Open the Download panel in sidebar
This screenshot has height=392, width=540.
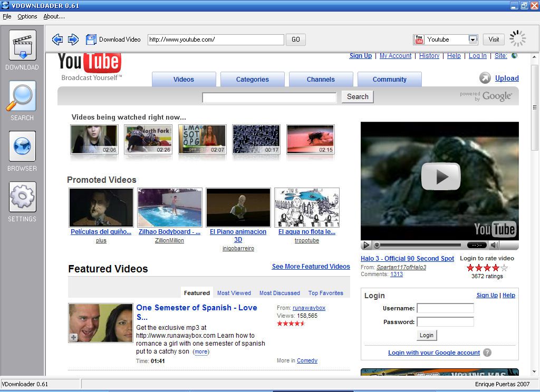click(22, 46)
